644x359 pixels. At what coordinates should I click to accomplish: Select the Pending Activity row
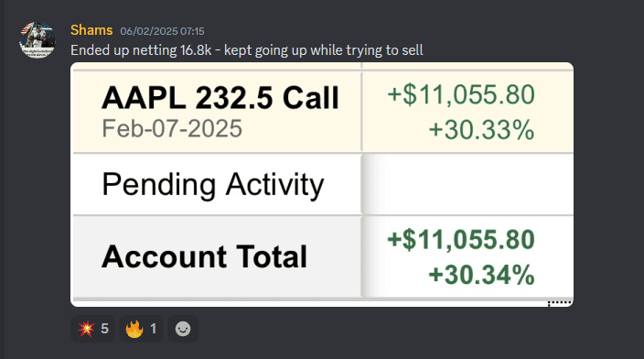click(322, 185)
